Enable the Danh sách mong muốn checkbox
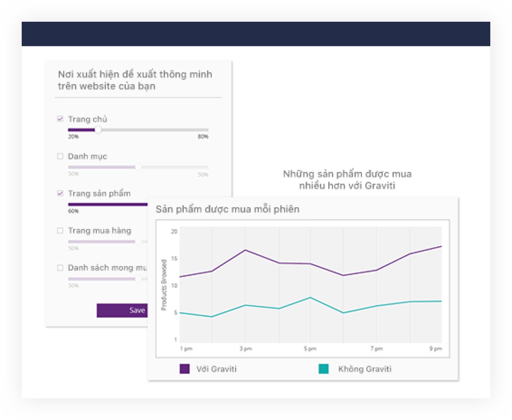The image size is (512, 420). click(x=60, y=268)
